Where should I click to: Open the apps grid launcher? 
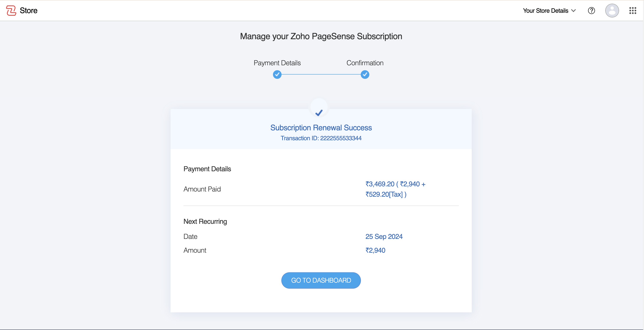(x=633, y=11)
